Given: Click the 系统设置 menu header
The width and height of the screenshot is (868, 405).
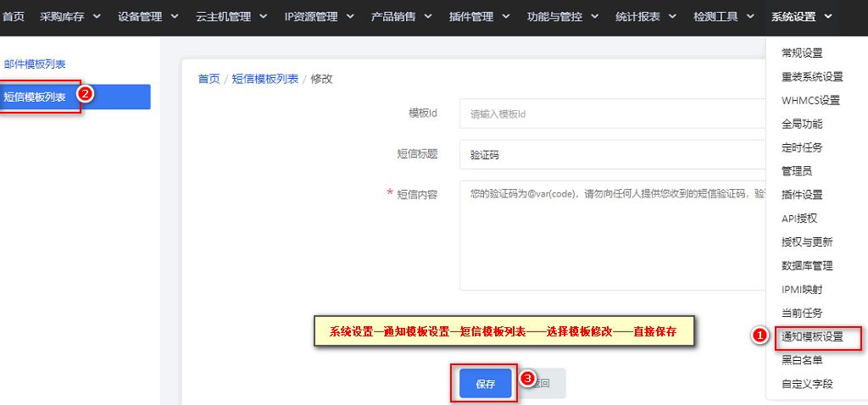Looking at the screenshot, I should [x=802, y=17].
